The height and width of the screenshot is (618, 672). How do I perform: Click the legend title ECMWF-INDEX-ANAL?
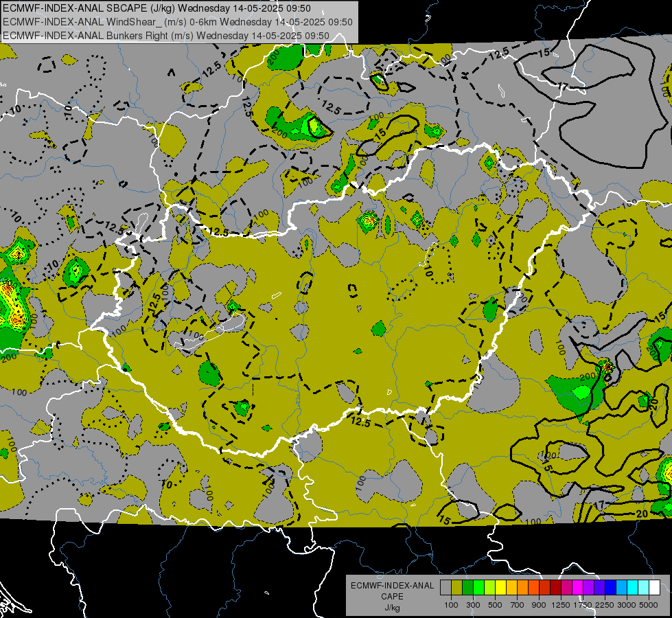point(392,586)
